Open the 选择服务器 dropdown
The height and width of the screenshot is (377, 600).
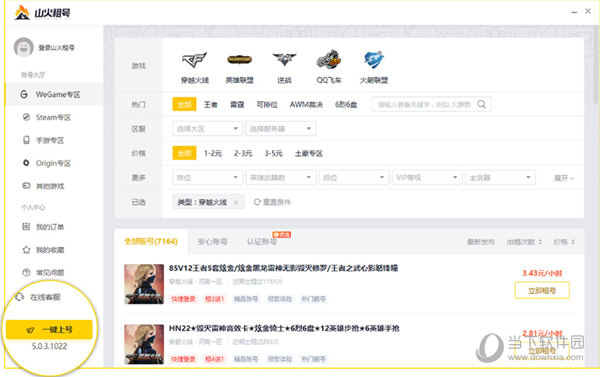[x=281, y=129]
